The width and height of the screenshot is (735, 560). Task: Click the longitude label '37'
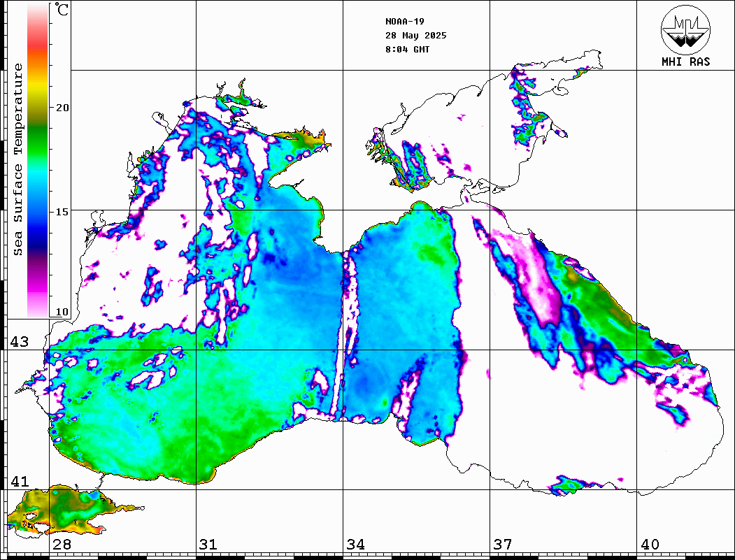tap(503, 545)
